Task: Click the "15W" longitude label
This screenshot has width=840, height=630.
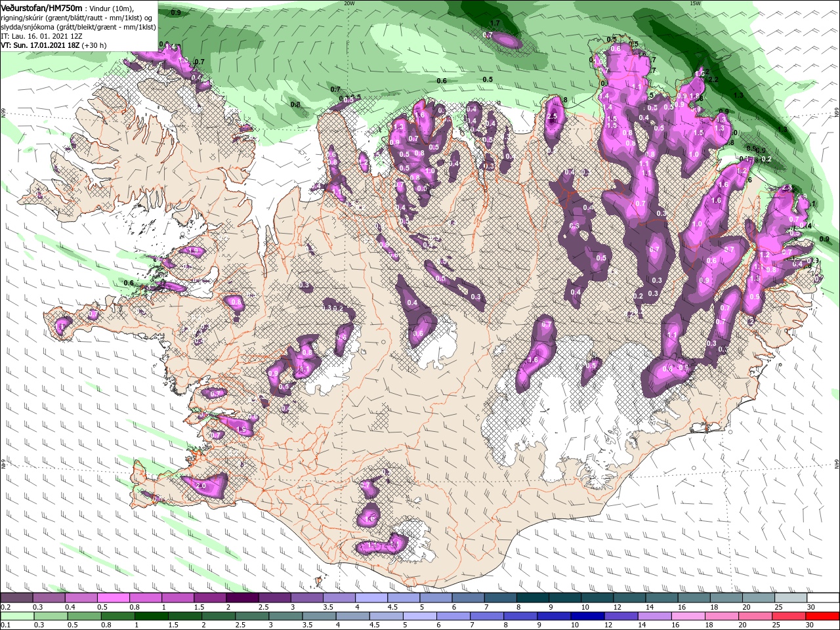Action: click(x=695, y=3)
